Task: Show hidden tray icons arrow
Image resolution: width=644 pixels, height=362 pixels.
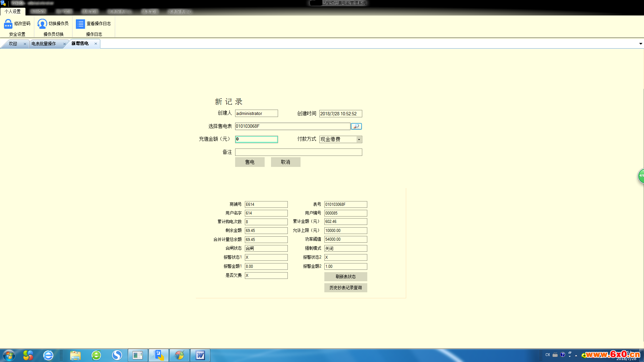Action: [x=576, y=355]
